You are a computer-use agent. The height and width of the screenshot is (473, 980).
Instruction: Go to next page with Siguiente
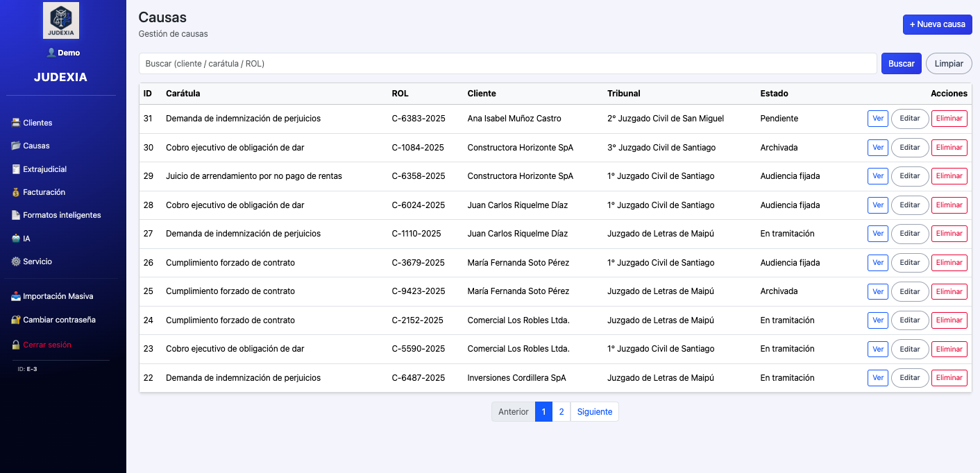(x=594, y=411)
